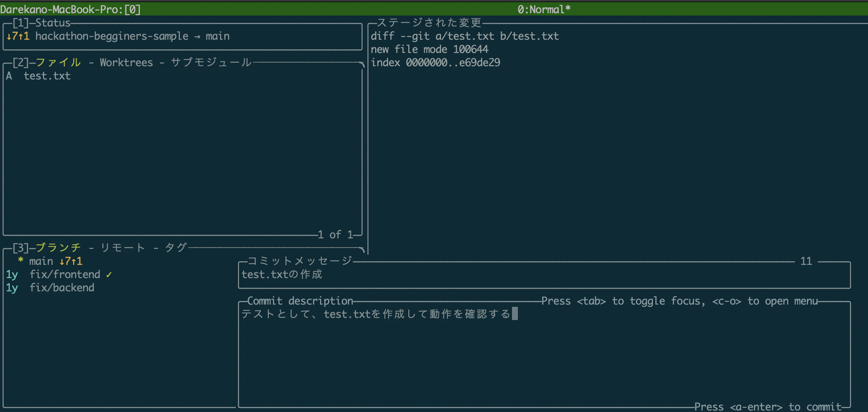Open the リモート tab
This screenshot has height=412, width=868.
pos(123,248)
